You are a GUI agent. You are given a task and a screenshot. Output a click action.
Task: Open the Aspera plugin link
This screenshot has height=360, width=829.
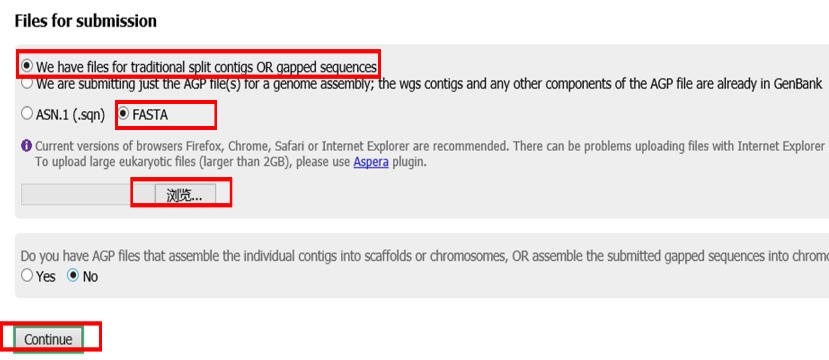coord(371,162)
